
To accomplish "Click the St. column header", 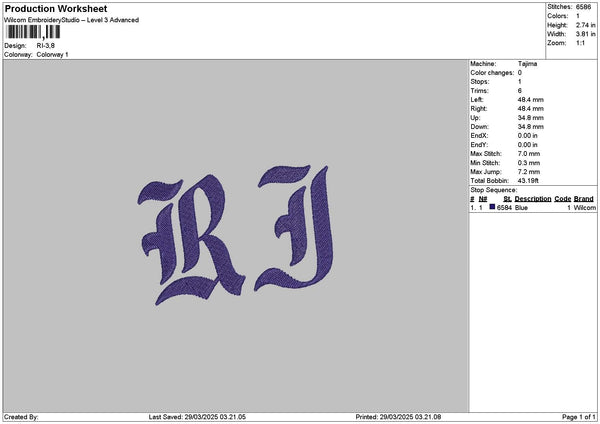I will pos(507,199).
